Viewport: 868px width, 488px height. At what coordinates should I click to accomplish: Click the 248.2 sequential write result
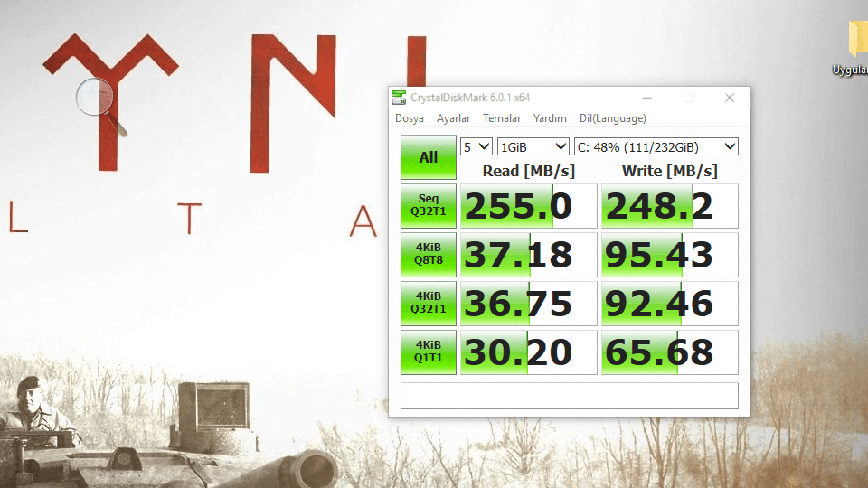[x=670, y=206]
